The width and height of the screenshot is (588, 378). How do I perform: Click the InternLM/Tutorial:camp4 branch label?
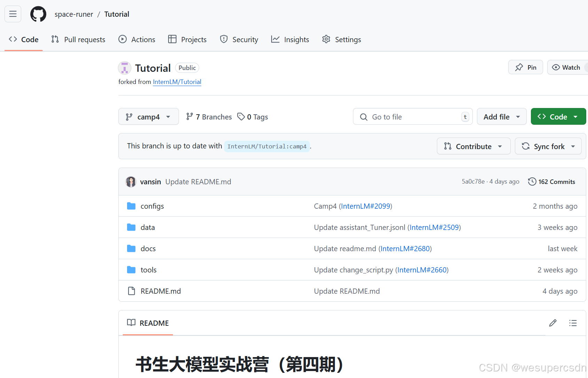click(x=267, y=146)
